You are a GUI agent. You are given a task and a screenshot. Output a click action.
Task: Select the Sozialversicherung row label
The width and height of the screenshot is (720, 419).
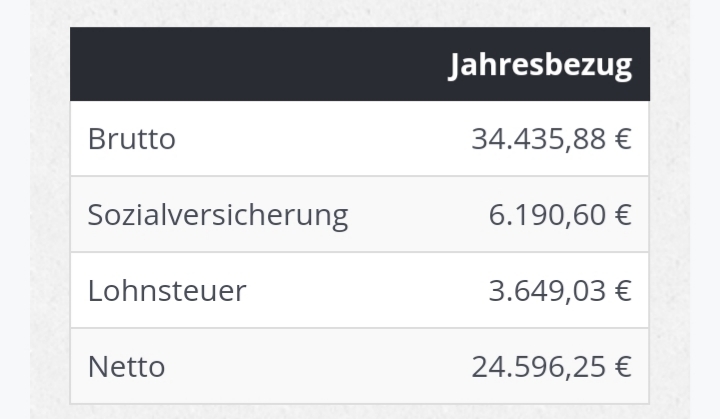tap(218, 215)
